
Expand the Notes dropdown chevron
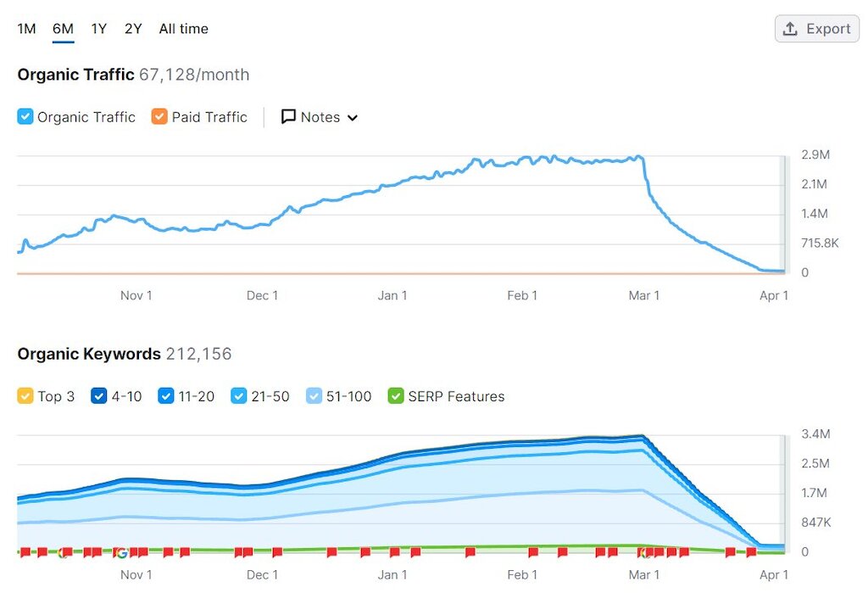coord(353,118)
